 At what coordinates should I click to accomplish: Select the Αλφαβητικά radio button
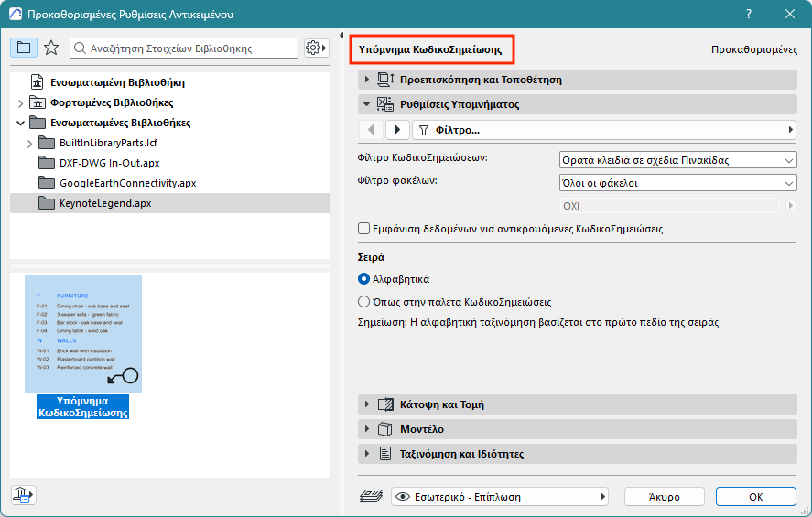pos(364,278)
